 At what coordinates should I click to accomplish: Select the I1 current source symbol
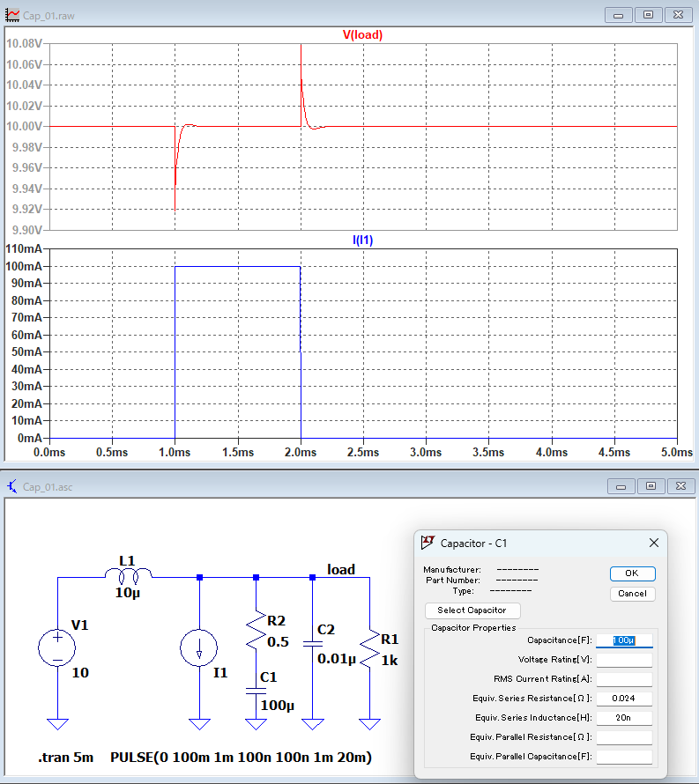click(x=200, y=648)
